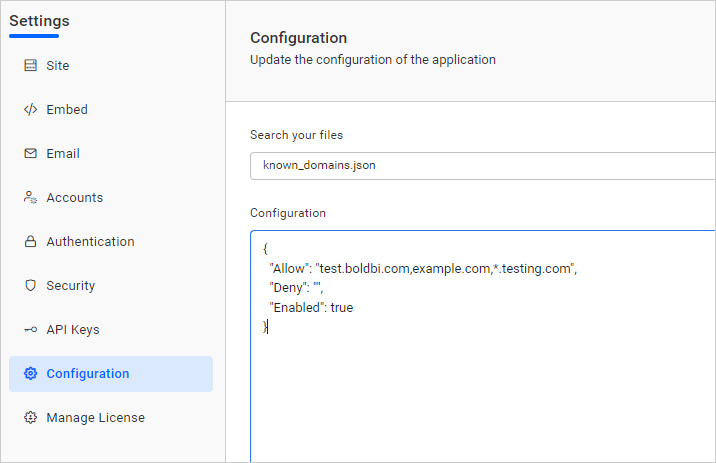Click the Security shield icon
716x463 pixels.
point(31,285)
